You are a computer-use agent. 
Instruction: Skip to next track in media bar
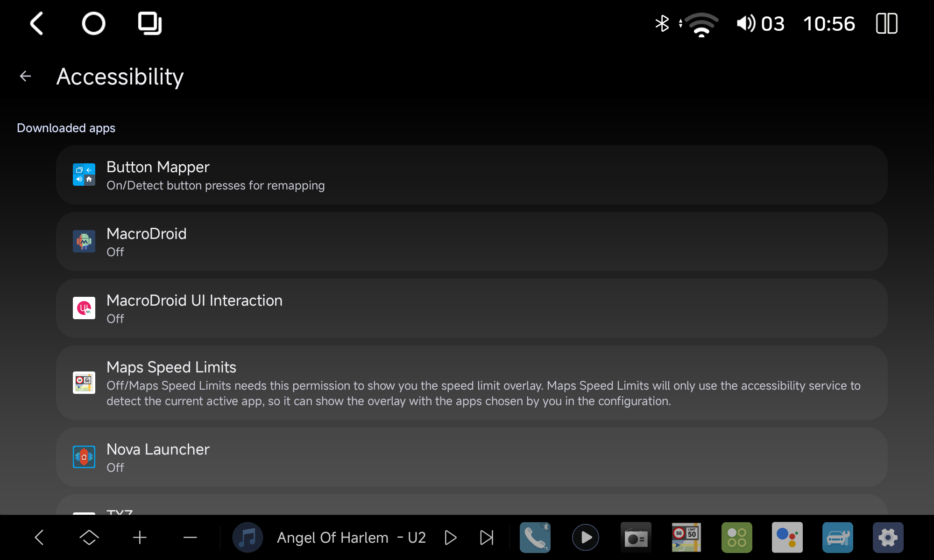[x=487, y=538]
